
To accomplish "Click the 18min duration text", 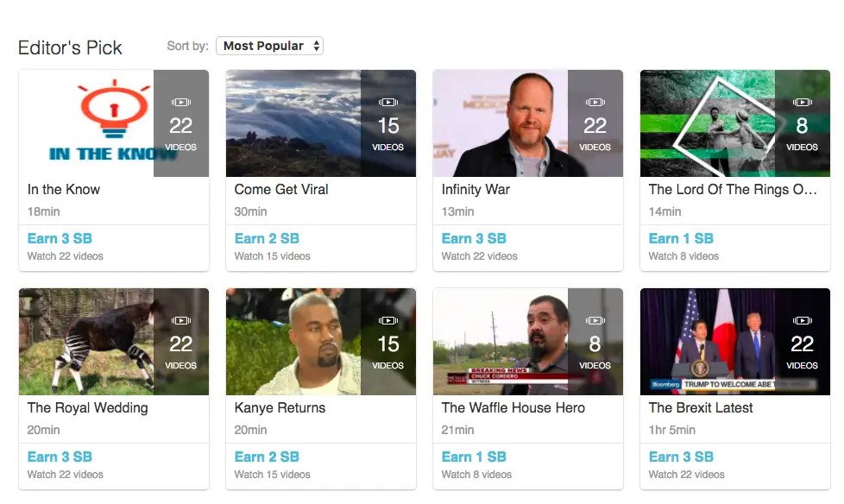I will pos(44,211).
